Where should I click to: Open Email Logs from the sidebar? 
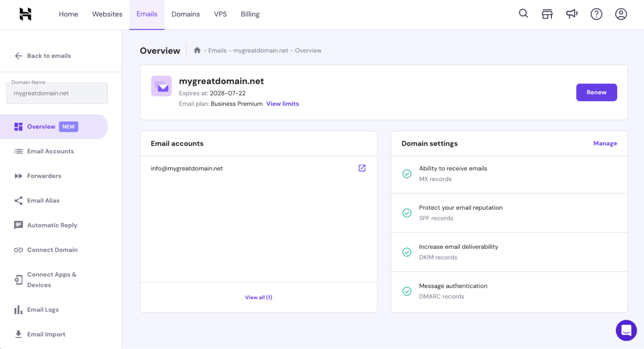coord(43,309)
